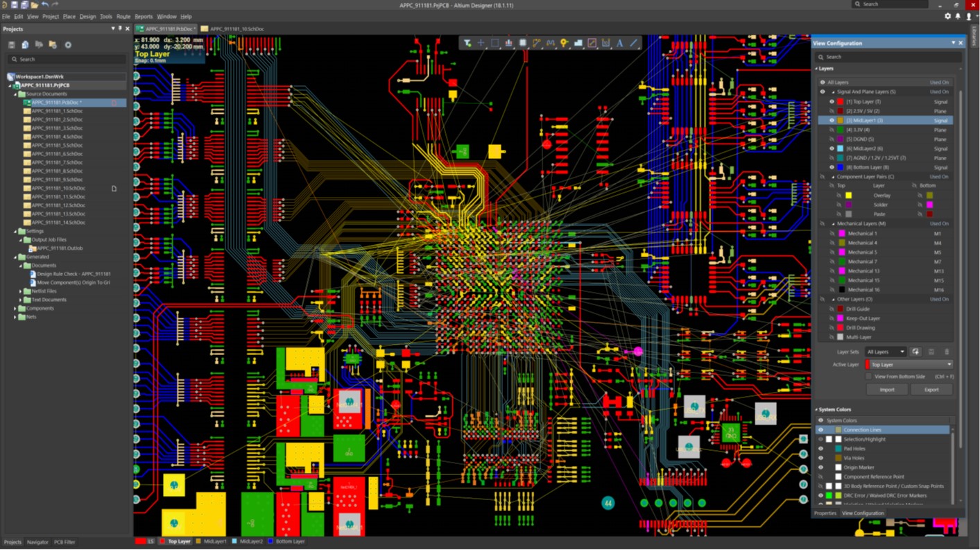Choose the place line tool

click(x=634, y=43)
